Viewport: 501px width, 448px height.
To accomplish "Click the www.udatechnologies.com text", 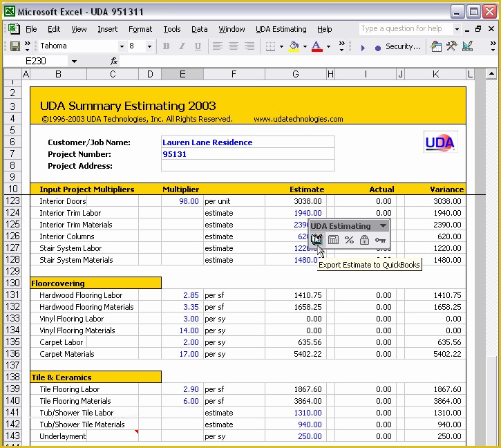I will coord(298,119).
